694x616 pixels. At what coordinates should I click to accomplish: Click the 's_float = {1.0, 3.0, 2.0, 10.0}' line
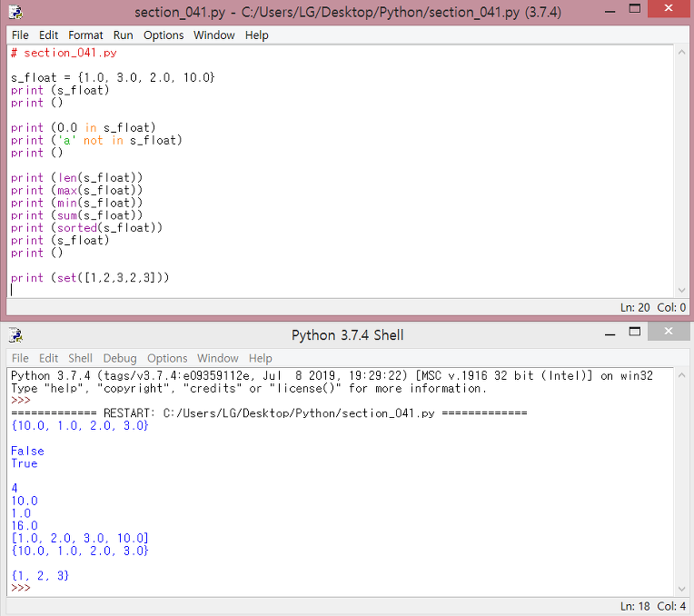click(x=113, y=77)
